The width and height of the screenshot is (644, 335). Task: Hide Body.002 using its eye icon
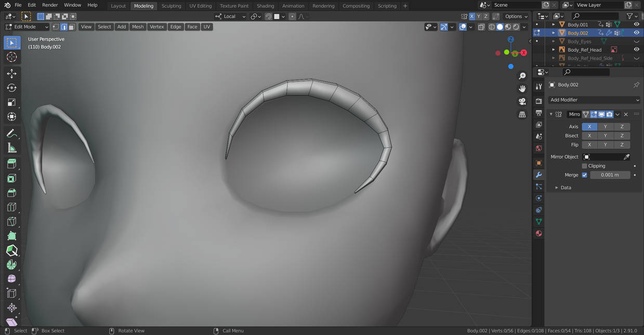pyautogui.click(x=636, y=33)
